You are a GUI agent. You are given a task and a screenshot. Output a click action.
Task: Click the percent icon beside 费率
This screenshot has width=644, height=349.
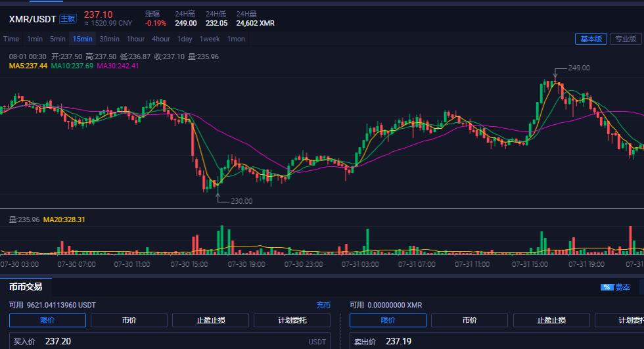(606, 287)
